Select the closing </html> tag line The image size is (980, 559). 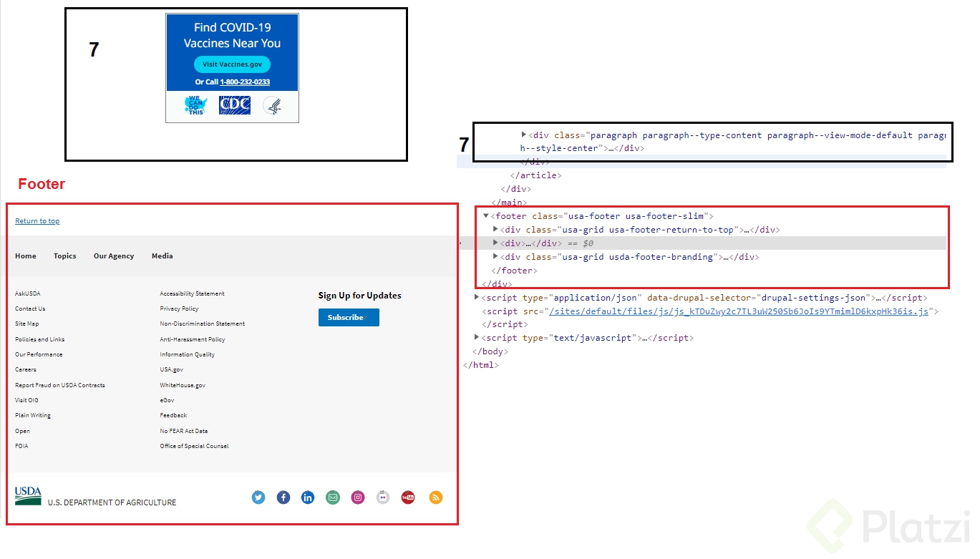[x=481, y=365]
